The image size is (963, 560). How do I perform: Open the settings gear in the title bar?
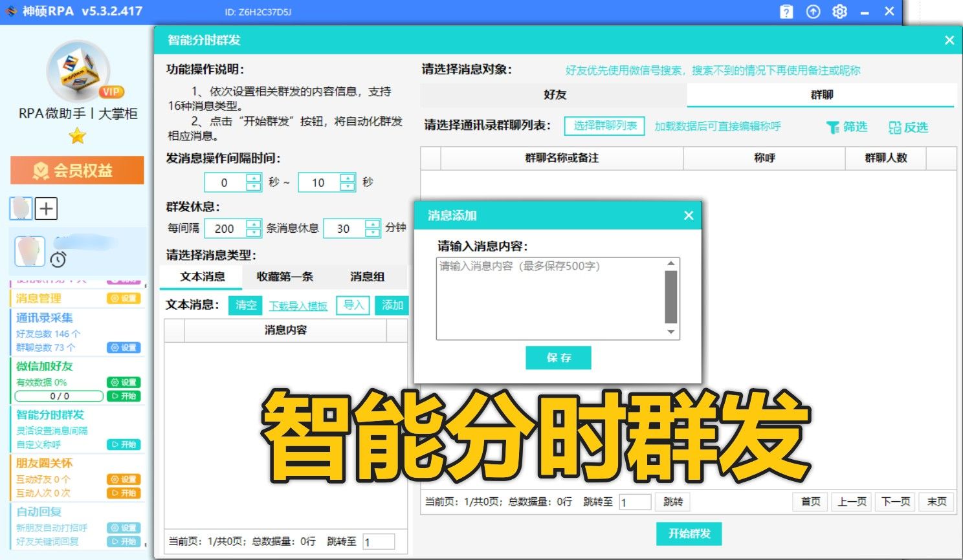(839, 11)
